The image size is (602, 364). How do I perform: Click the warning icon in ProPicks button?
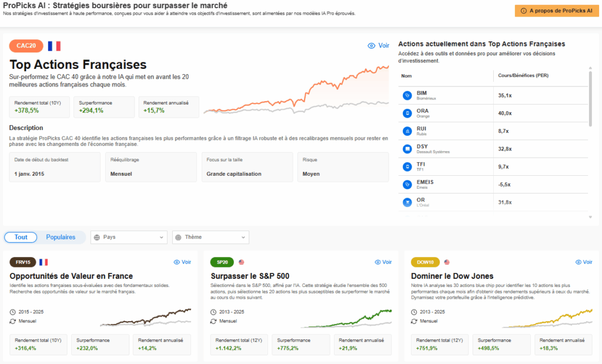point(523,11)
